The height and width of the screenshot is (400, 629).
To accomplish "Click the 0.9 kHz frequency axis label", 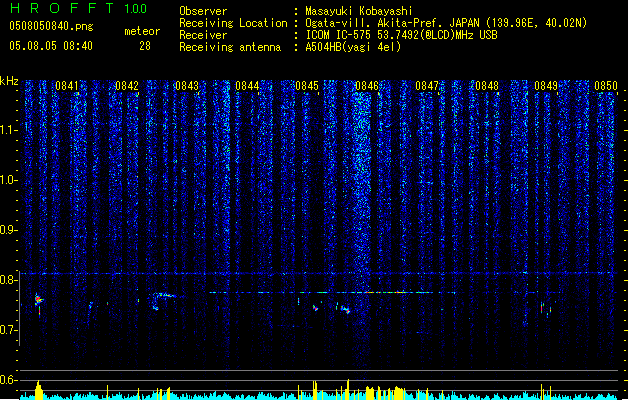I will 8,230.
